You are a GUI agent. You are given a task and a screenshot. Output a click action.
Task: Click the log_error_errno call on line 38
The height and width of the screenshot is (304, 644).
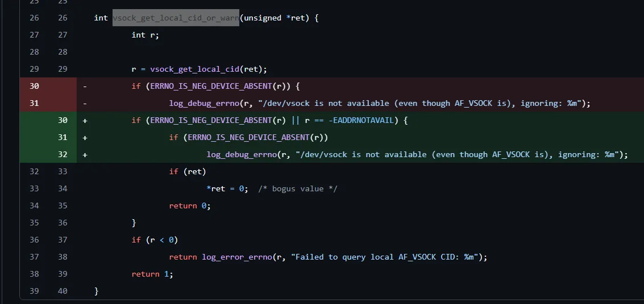coord(237,257)
